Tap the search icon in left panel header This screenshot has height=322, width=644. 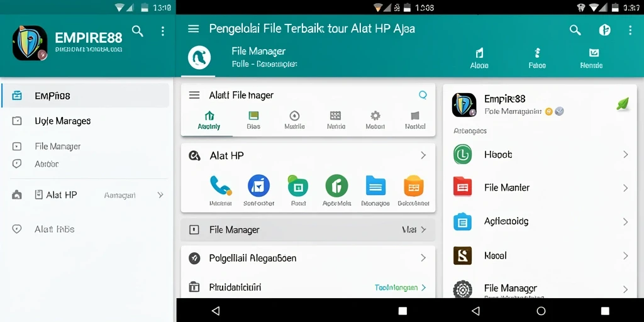[138, 31]
